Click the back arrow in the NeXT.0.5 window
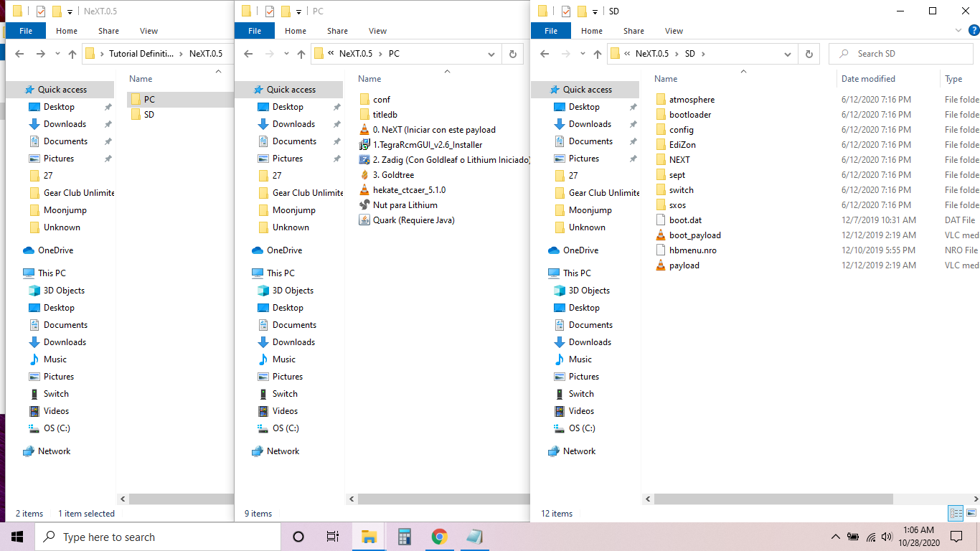 (x=19, y=54)
